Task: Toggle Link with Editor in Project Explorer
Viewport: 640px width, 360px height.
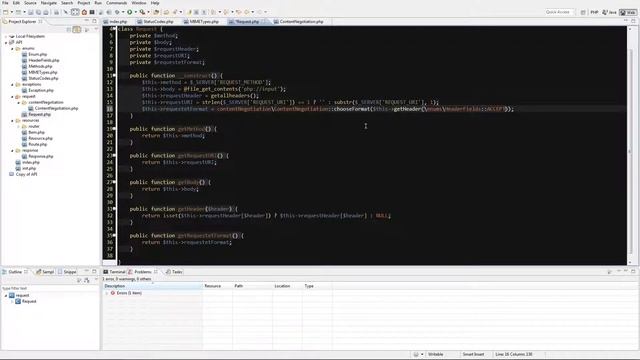Action: (77, 29)
